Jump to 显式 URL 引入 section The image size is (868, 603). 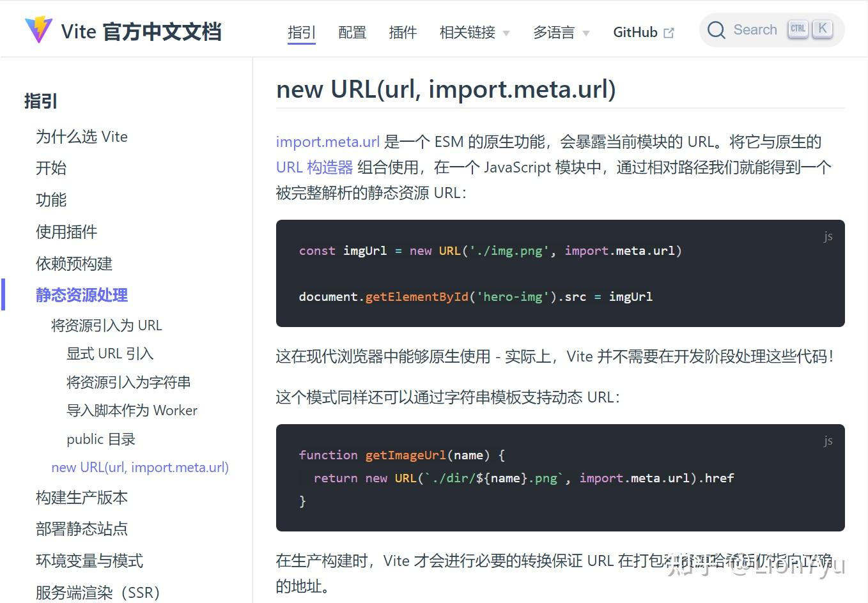[x=110, y=354]
